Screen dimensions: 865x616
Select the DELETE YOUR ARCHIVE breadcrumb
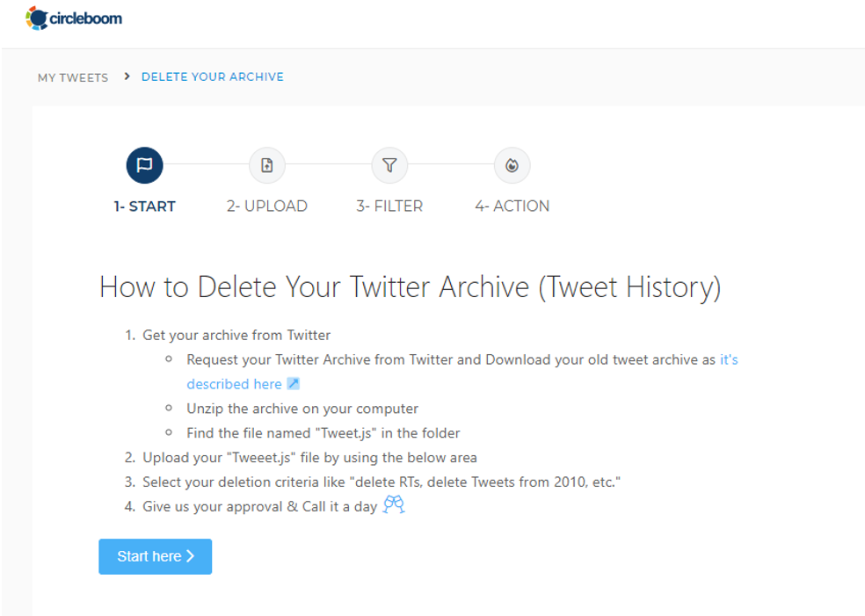(x=212, y=76)
